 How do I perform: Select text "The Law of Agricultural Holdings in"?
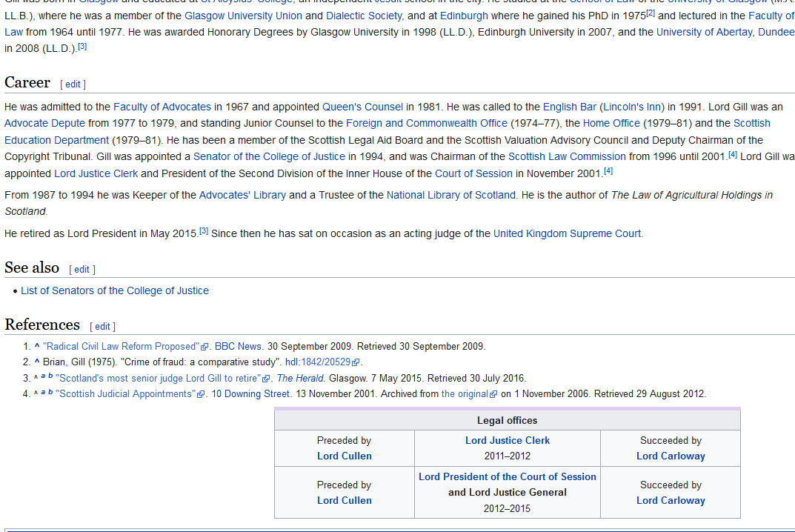(x=692, y=196)
